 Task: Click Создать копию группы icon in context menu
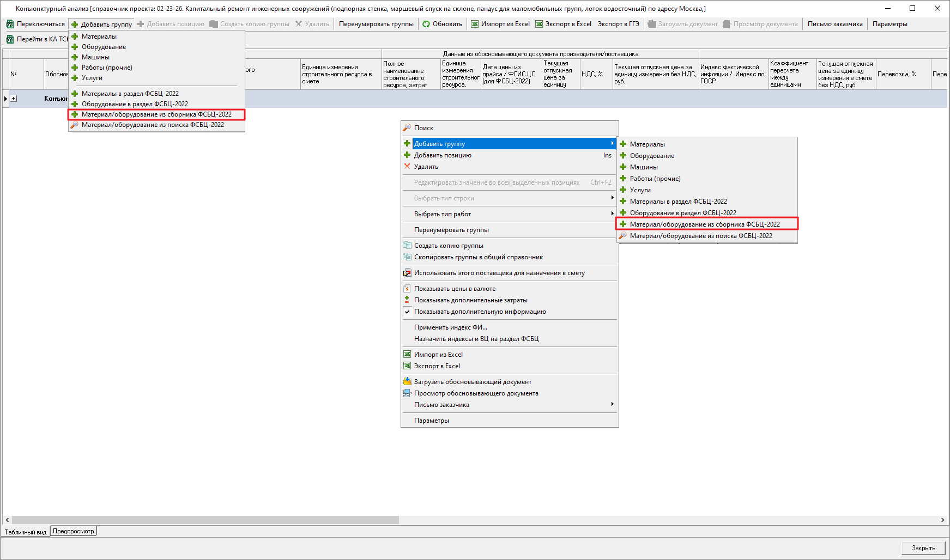(x=407, y=246)
